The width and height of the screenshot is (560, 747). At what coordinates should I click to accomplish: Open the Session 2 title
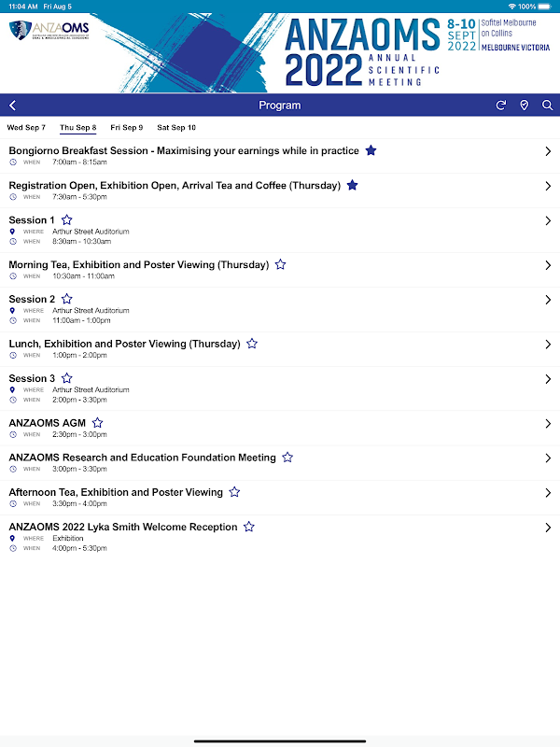(32, 299)
